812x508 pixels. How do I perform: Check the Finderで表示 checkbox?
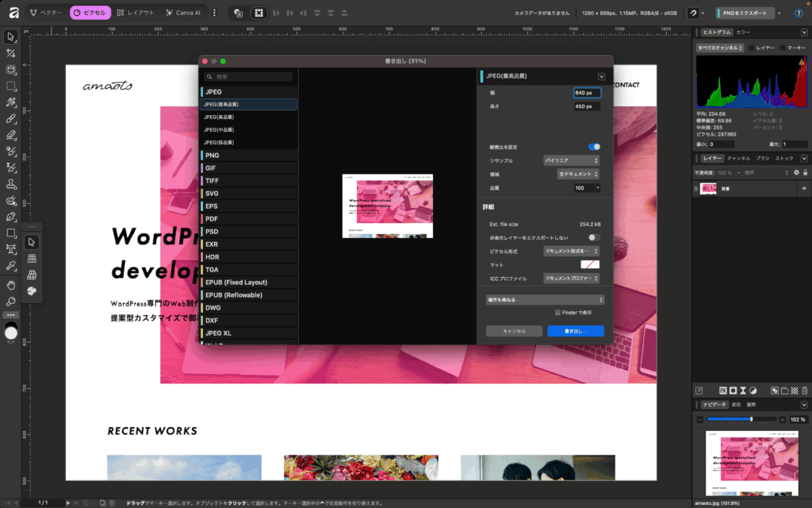pos(558,313)
